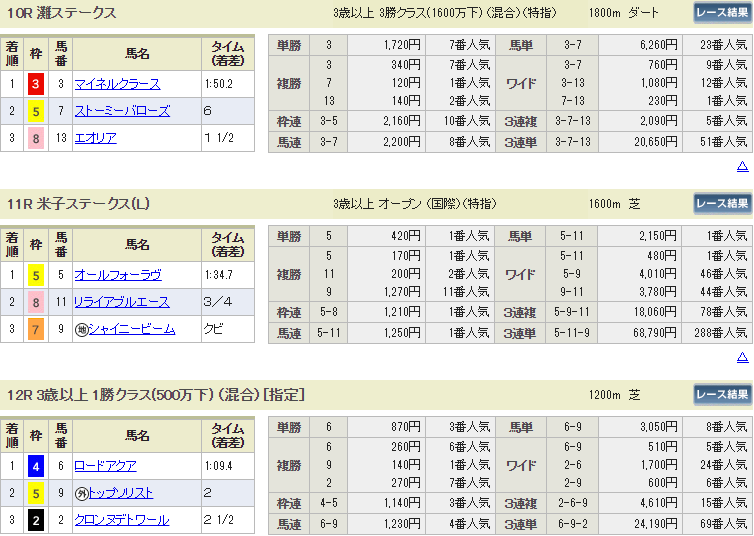This screenshot has height=536, width=754.
Task: Click the 3,050円 exacta payout in 12R
Action: tap(658, 427)
